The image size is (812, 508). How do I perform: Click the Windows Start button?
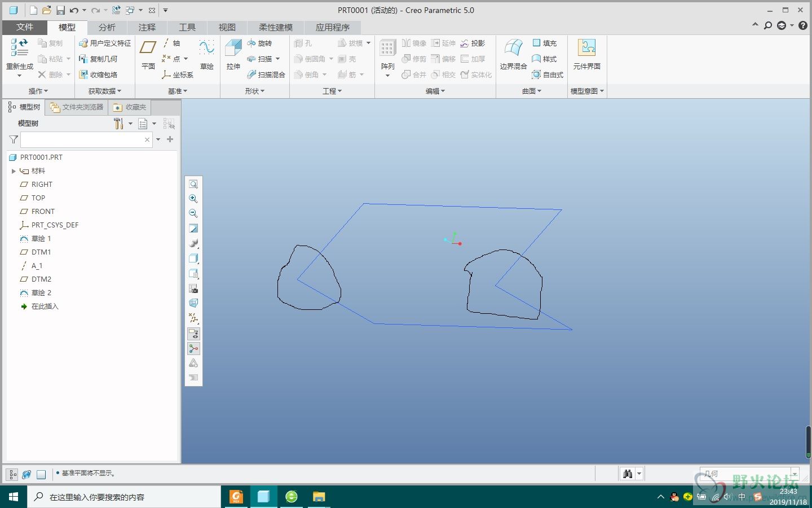tap(14, 497)
